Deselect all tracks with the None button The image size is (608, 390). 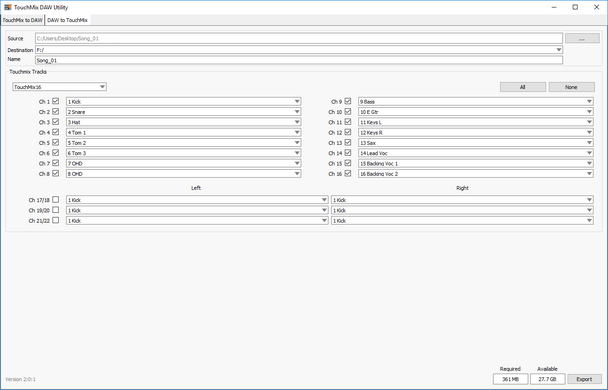pos(572,87)
